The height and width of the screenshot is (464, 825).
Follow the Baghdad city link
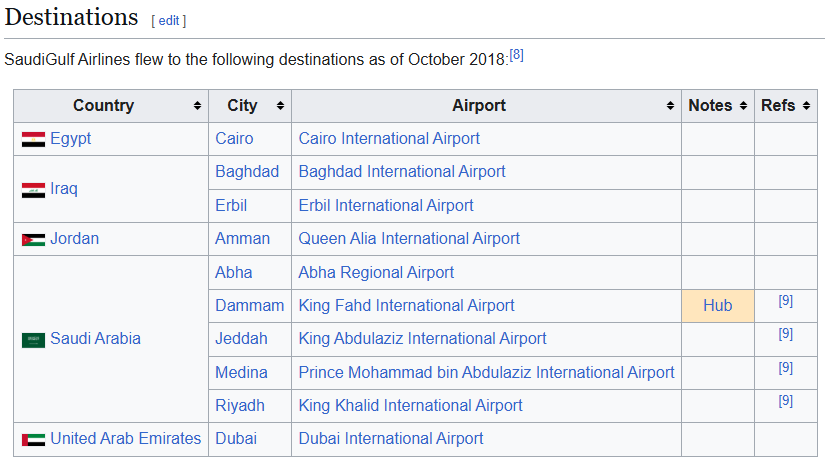[247, 172]
